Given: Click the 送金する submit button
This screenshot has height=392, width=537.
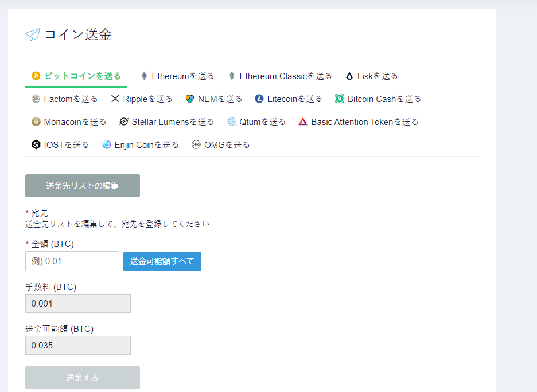Looking at the screenshot, I should (x=83, y=378).
